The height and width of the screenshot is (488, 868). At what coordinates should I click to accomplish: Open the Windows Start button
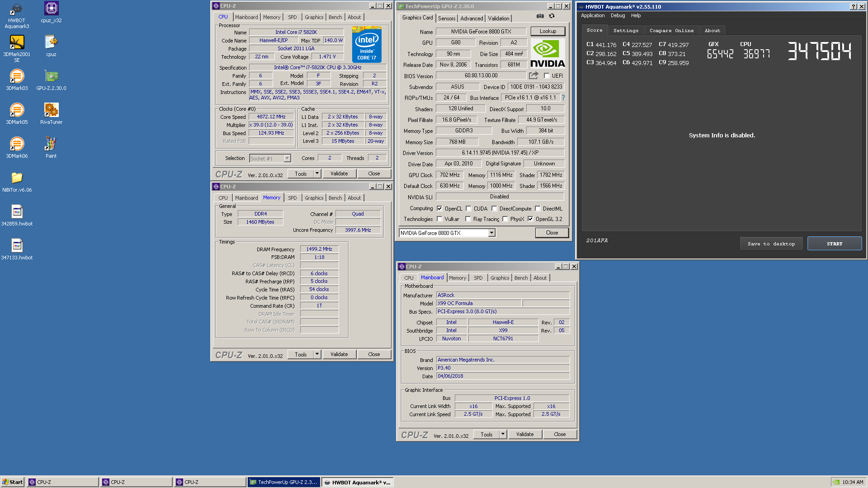click(12, 482)
